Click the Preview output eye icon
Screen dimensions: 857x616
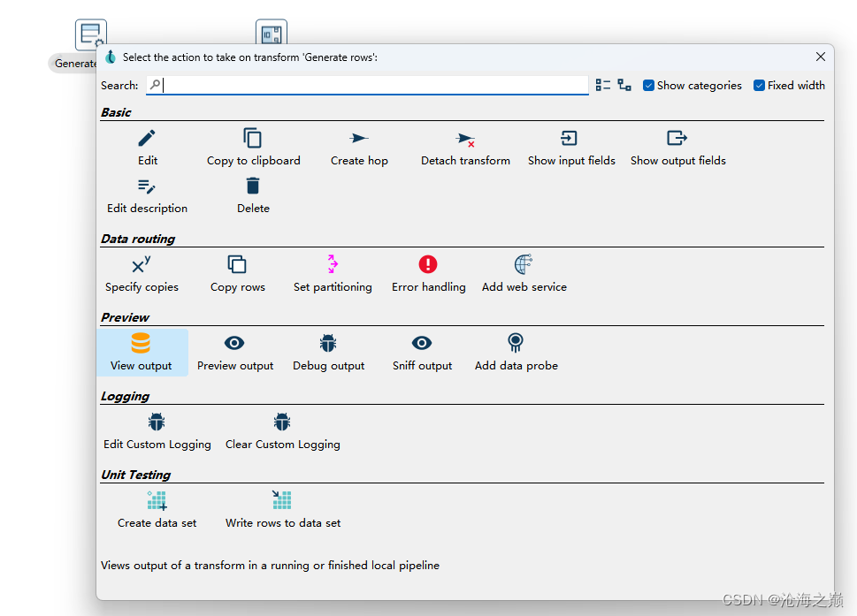234,343
